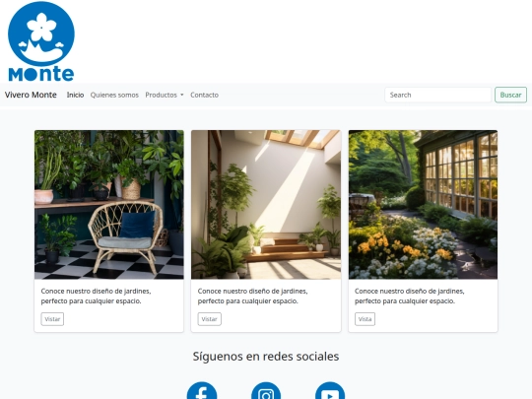532x399 pixels.
Task: Open the Facebook social icon
Action: tap(202, 392)
